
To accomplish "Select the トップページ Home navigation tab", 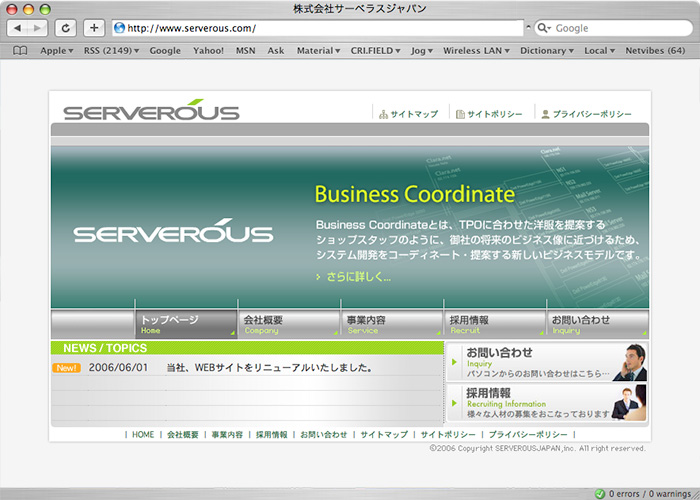I will coord(186,324).
